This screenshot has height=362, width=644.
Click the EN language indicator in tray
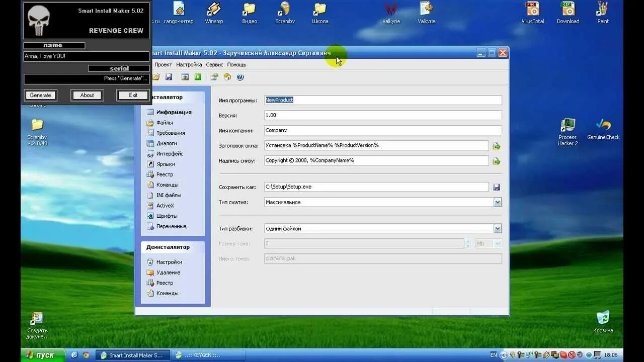[494, 355]
